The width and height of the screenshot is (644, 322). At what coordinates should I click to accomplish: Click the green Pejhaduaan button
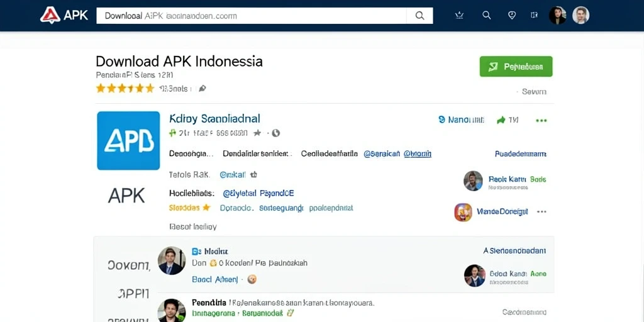516,67
